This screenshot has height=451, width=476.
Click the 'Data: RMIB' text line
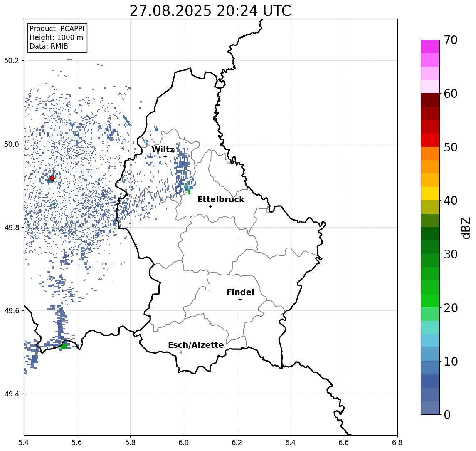pyautogui.click(x=49, y=46)
